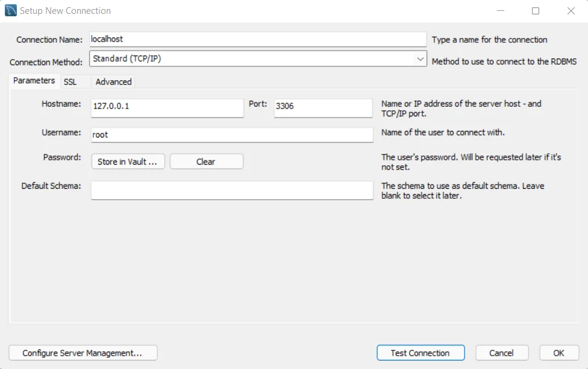Select the Port field showing 3306

tap(322, 108)
